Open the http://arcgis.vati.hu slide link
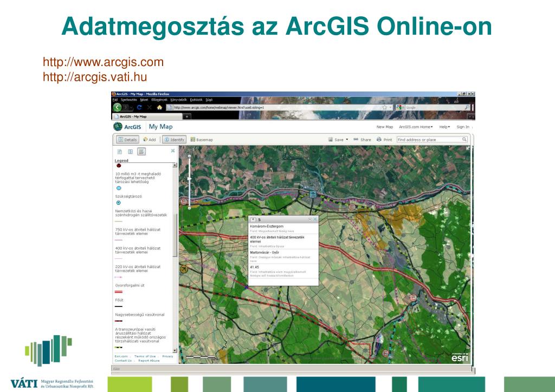 [95, 77]
